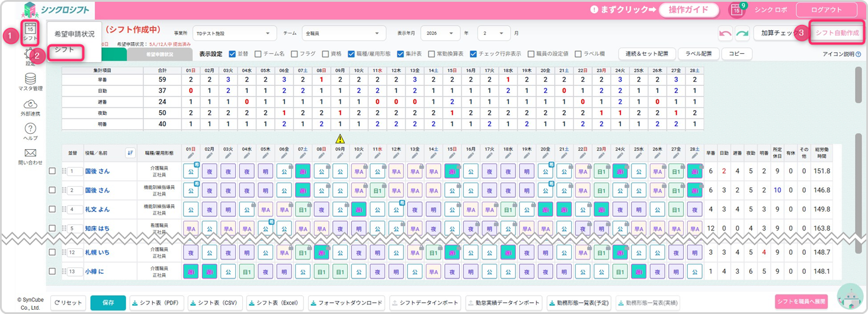Click the 外部連携 cloud sync icon

click(x=30, y=104)
